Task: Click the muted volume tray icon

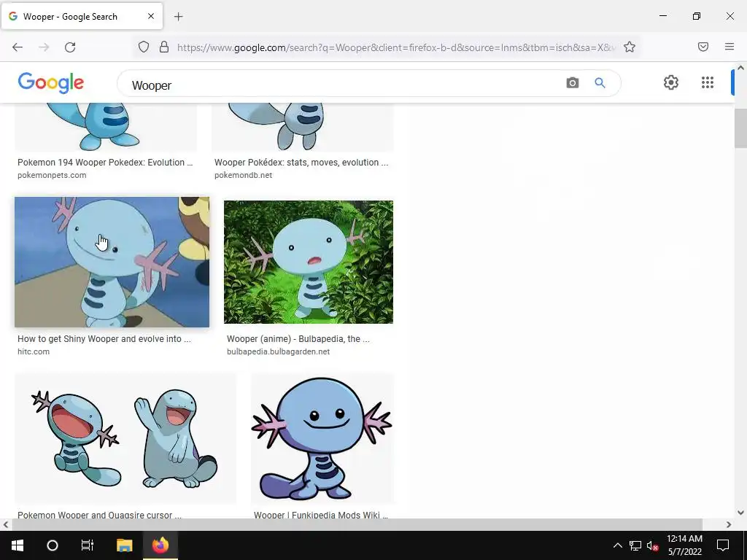Action: tap(652, 545)
